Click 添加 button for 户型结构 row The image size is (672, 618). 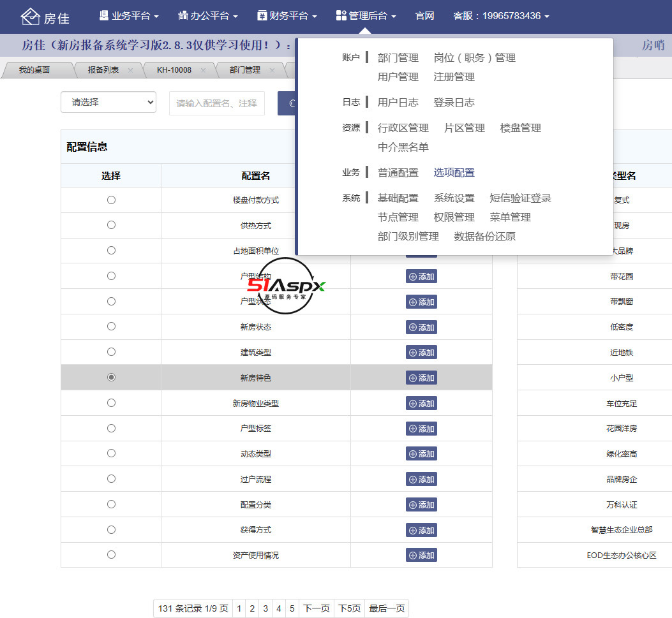click(x=421, y=277)
